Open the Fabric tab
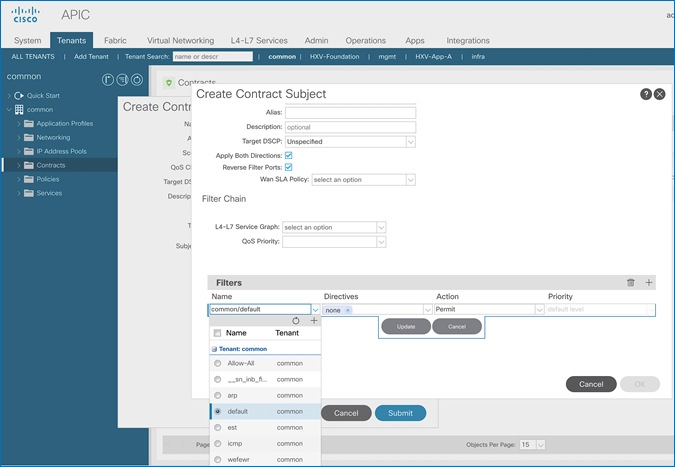 [115, 40]
